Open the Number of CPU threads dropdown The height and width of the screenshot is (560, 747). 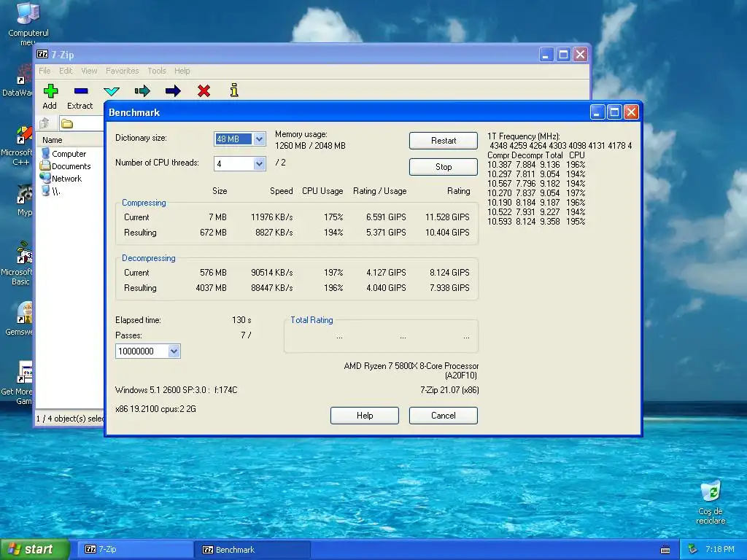coord(259,164)
